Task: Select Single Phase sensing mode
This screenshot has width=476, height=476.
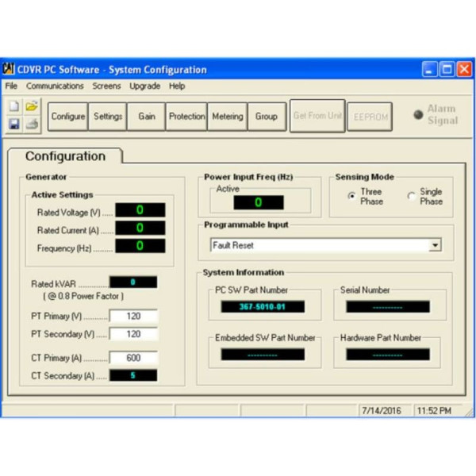Action: 411,197
